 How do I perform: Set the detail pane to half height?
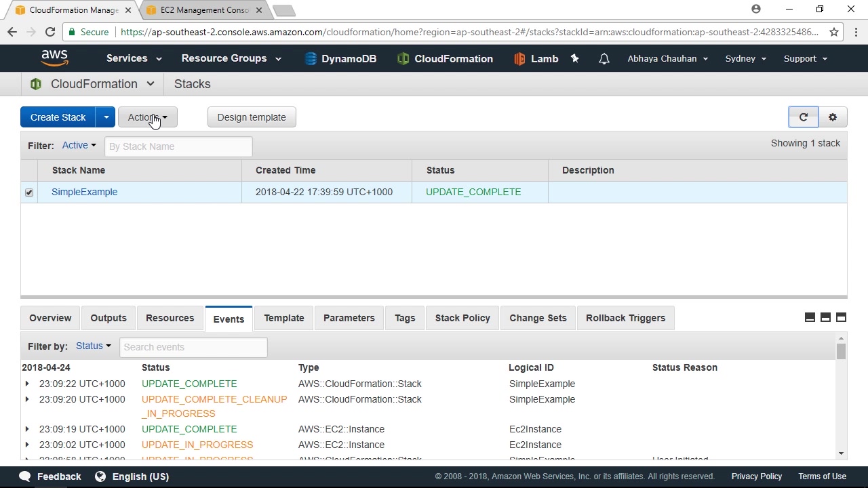pos(825,317)
